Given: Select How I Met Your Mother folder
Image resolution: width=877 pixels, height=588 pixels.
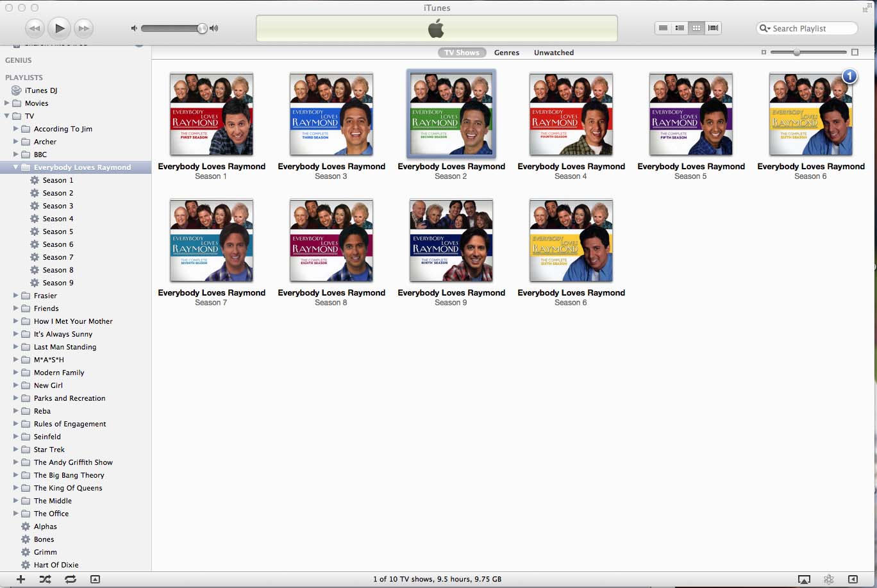Looking at the screenshot, I should point(73,321).
